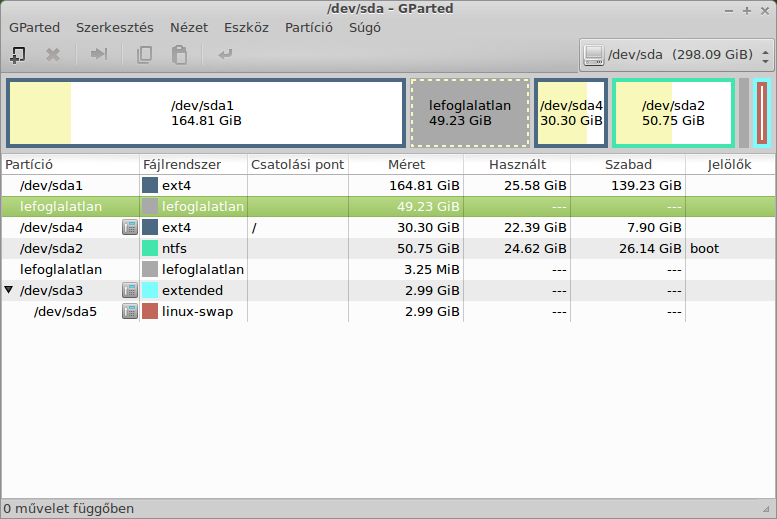Click the red linux-swap color swatch
777x519 pixels.
150,311
